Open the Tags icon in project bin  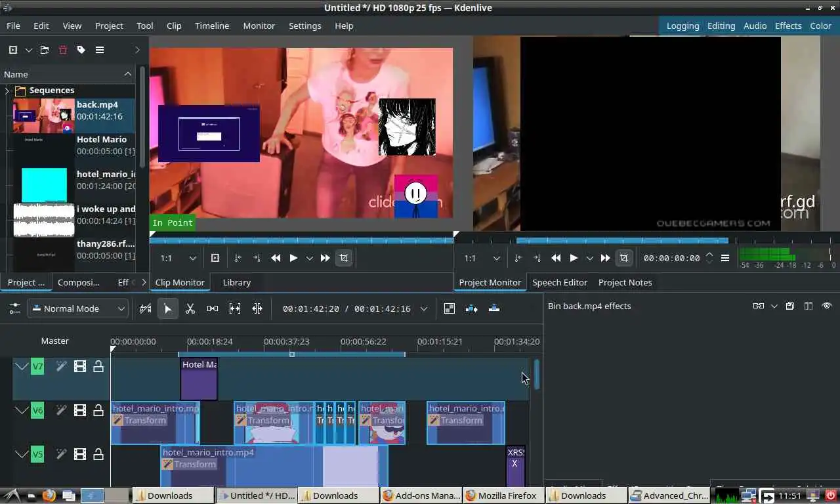pos(81,50)
